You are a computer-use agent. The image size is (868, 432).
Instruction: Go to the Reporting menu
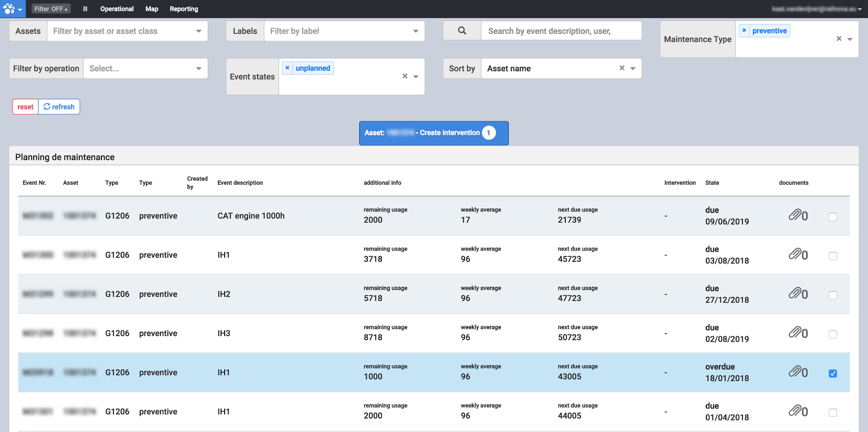point(184,9)
